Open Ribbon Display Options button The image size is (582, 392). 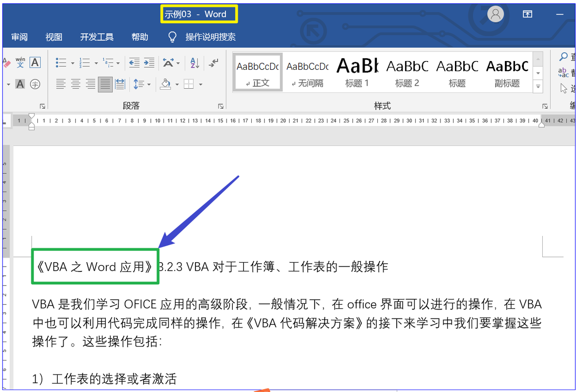pyautogui.click(x=528, y=14)
